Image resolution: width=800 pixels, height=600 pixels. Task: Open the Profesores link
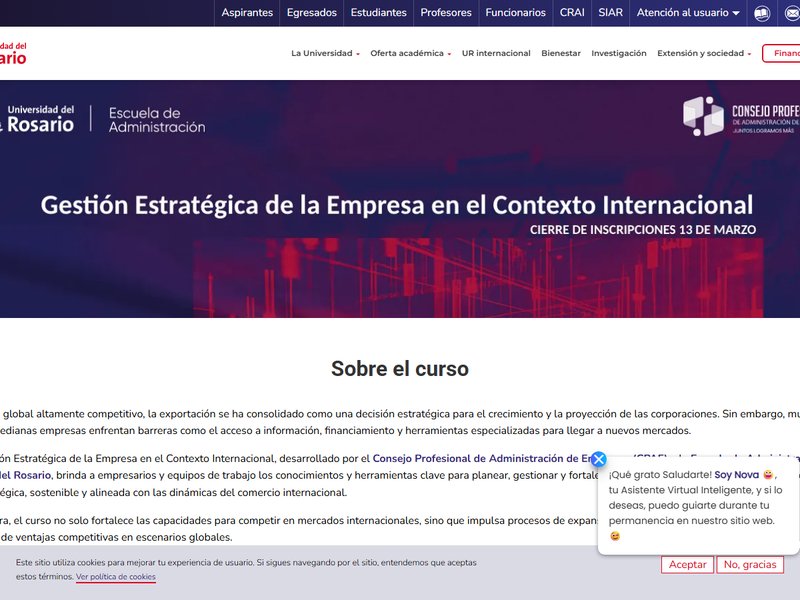point(446,13)
